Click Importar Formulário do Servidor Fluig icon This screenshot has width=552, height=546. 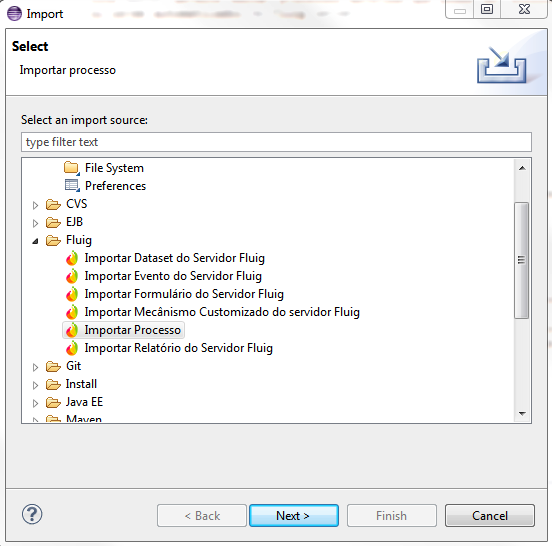[72, 294]
